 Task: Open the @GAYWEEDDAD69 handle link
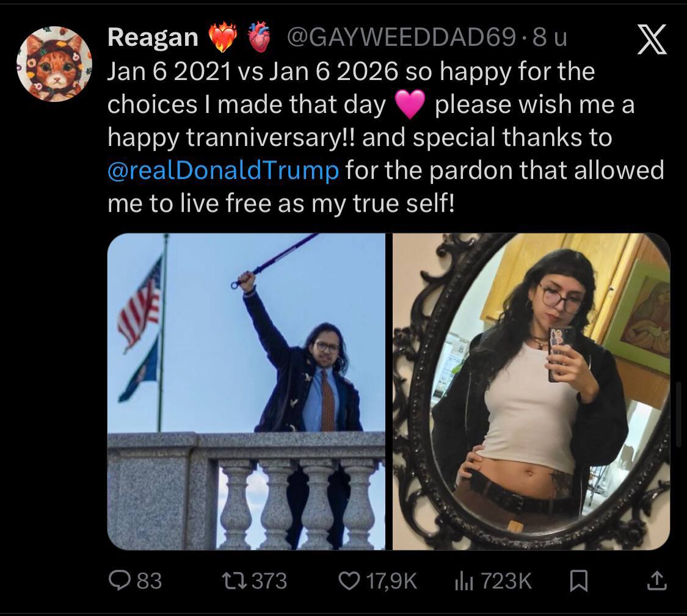[x=400, y=38]
